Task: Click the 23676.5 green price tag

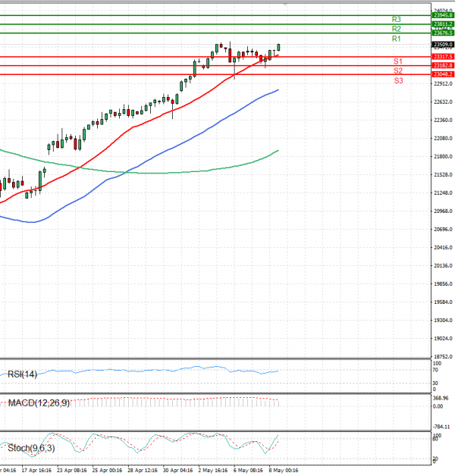Action: [x=442, y=33]
